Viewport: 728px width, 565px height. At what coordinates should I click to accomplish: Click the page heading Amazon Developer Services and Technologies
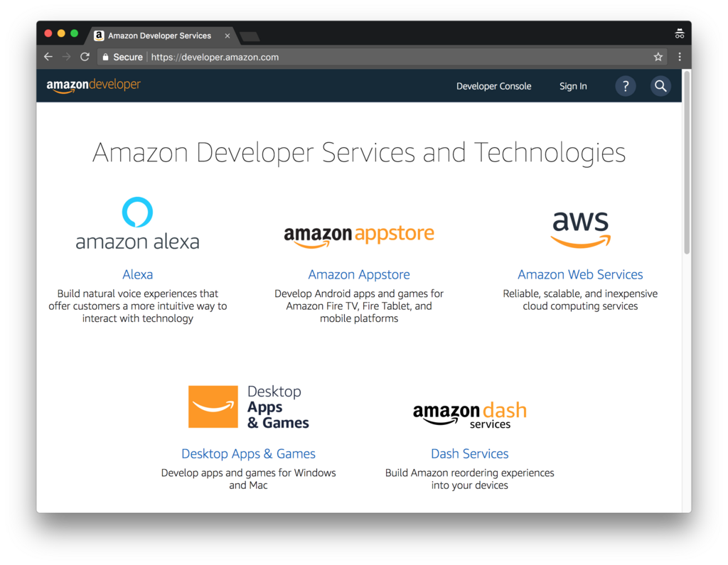tap(359, 153)
